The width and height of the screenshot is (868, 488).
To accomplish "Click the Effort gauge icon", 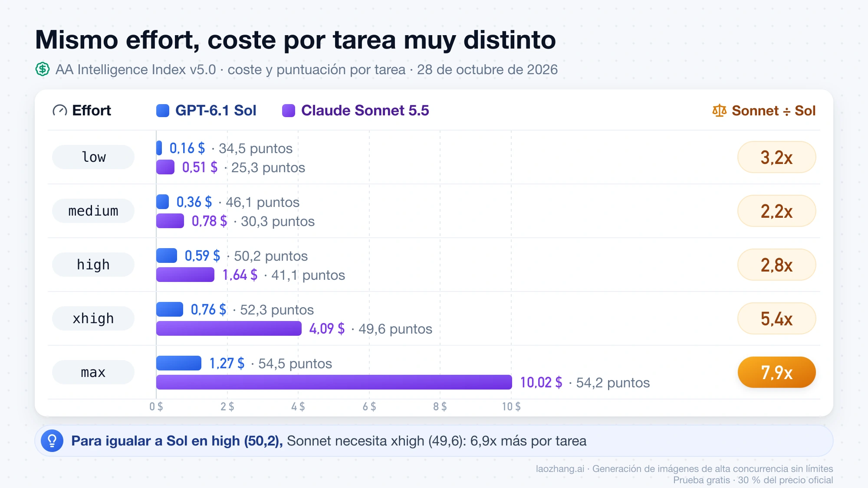I will 60,111.
